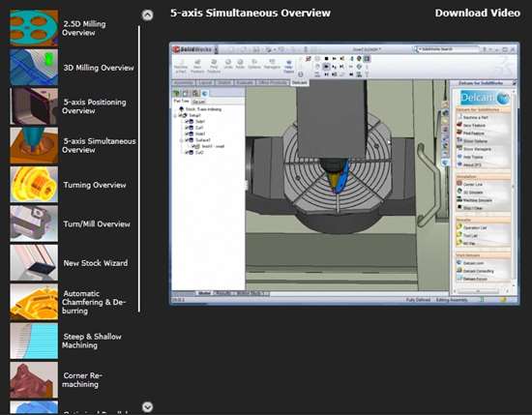Select the Delcam command manager tab

(299, 82)
